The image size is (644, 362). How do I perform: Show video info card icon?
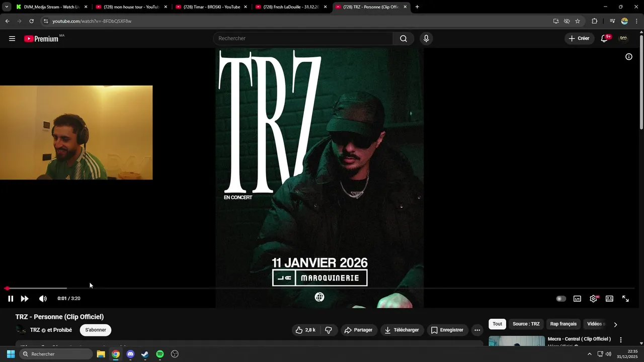[x=629, y=57]
